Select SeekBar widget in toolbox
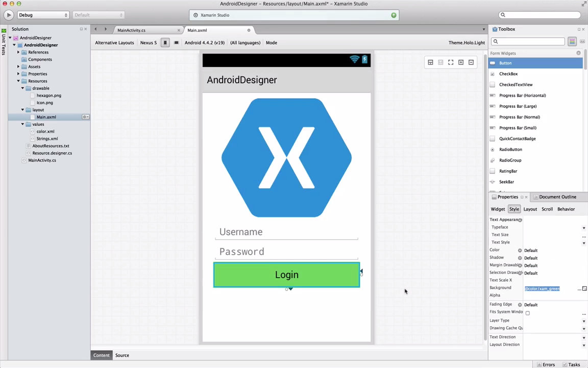 tap(536, 182)
